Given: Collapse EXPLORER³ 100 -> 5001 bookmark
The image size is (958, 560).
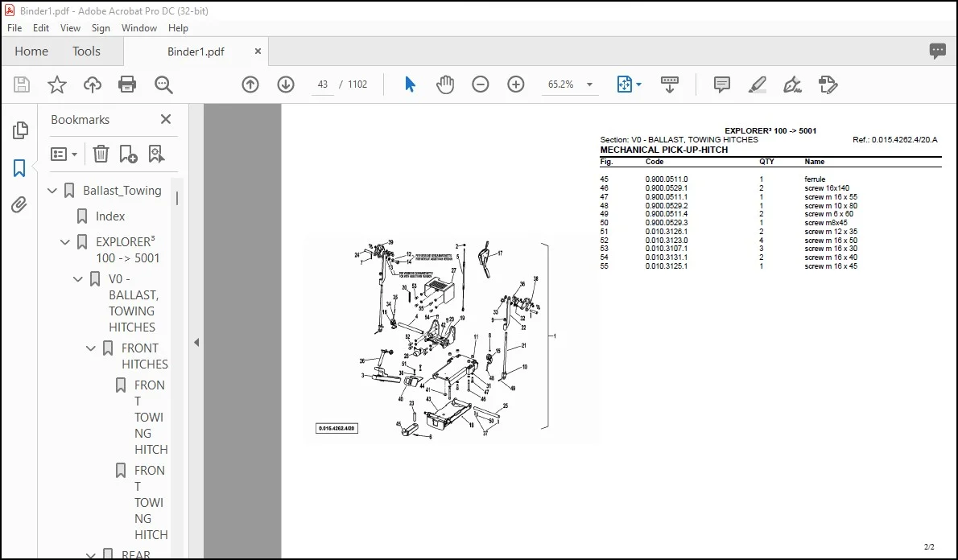Looking at the screenshot, I should tap(65, 242).
